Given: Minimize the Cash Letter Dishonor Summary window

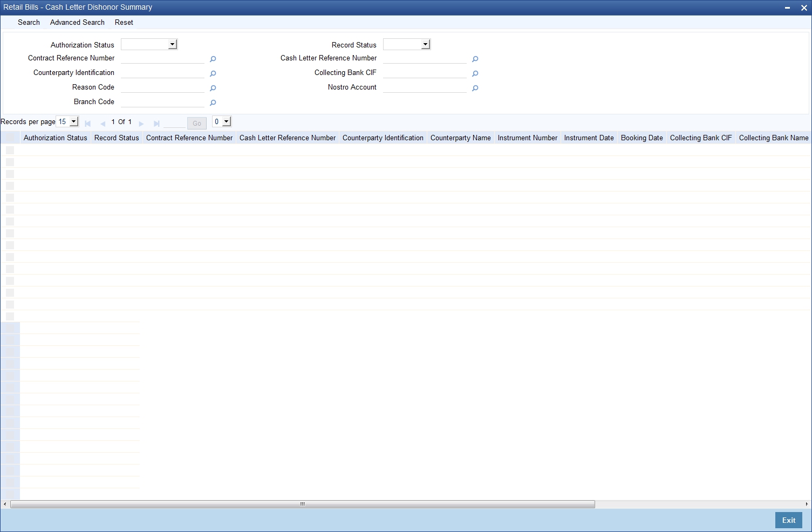Looking at the screenshot, I should tap(787, 8).
